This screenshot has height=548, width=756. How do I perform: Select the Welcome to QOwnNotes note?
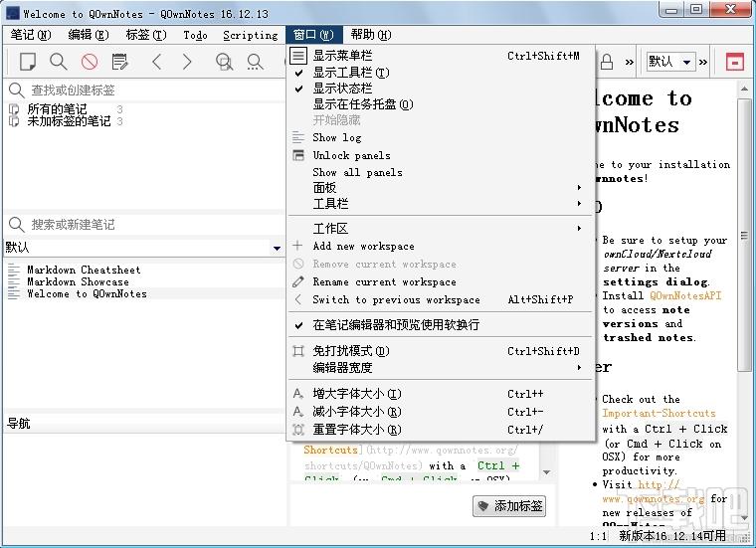tap(87, 294)
